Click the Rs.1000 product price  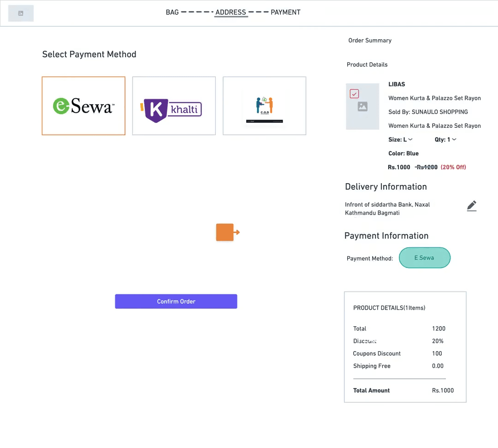click(x=399, y=167)
